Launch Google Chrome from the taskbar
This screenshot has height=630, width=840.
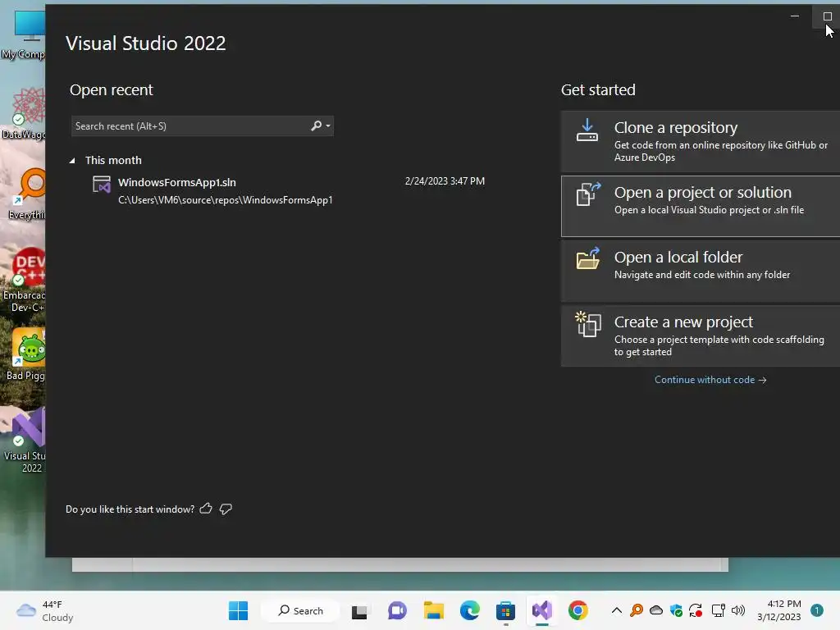(x=578, y=610)
